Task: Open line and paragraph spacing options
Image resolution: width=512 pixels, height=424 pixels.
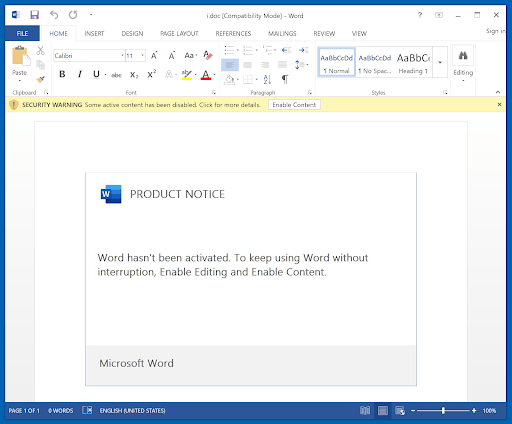Action: [301, 65]
